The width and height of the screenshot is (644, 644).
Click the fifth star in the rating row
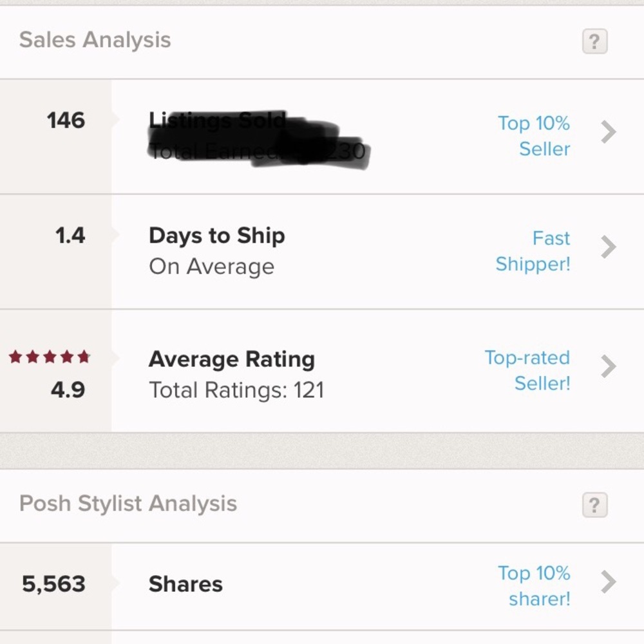pyautogui.click(x=84, y=355)
